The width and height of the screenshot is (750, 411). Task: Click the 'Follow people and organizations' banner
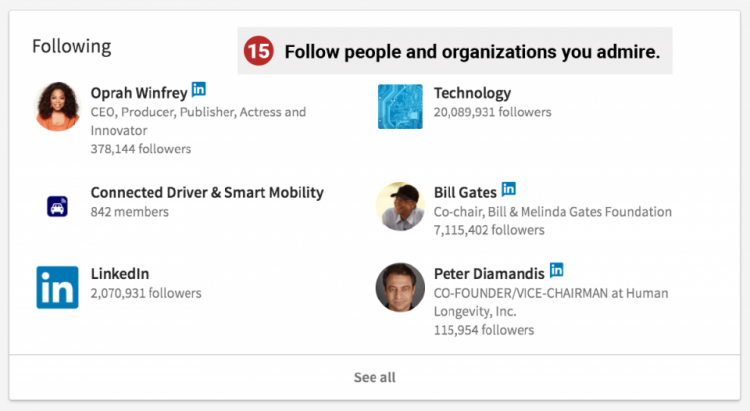(x=472, y=52)
